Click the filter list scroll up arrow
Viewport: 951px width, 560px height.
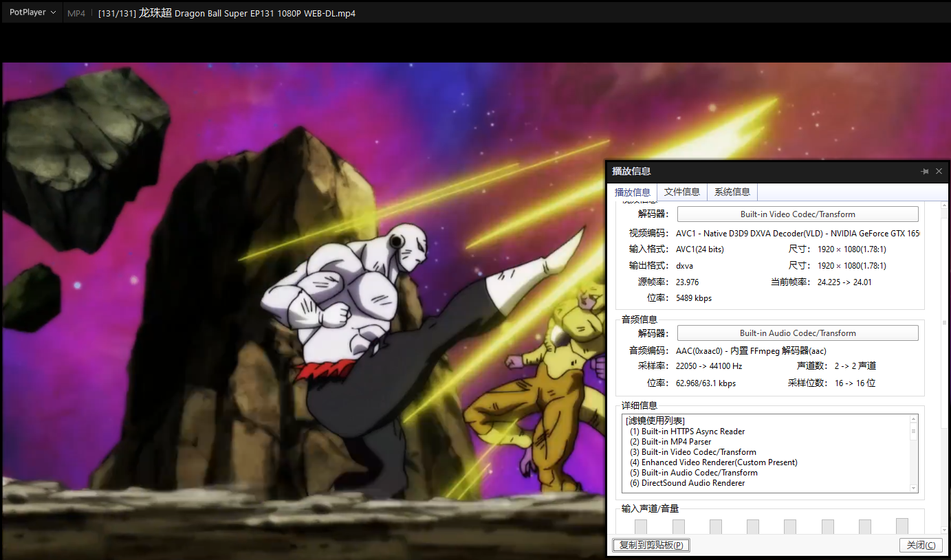coord(914,419)
